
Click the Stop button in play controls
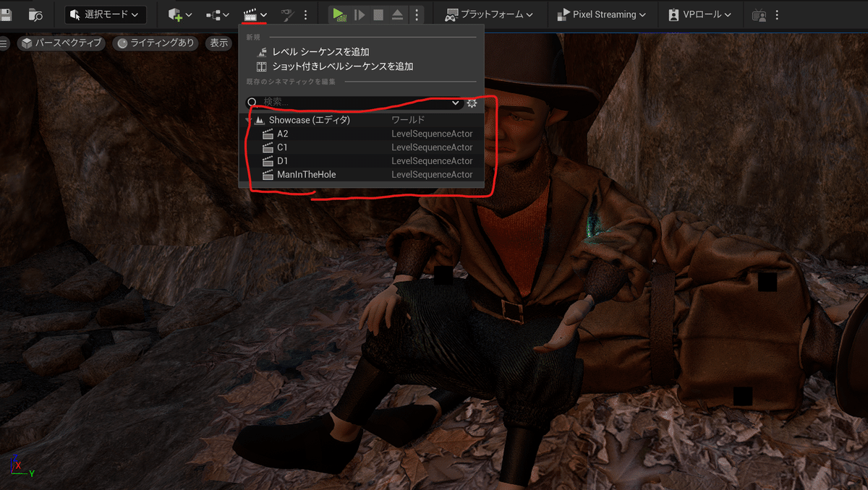378,14
